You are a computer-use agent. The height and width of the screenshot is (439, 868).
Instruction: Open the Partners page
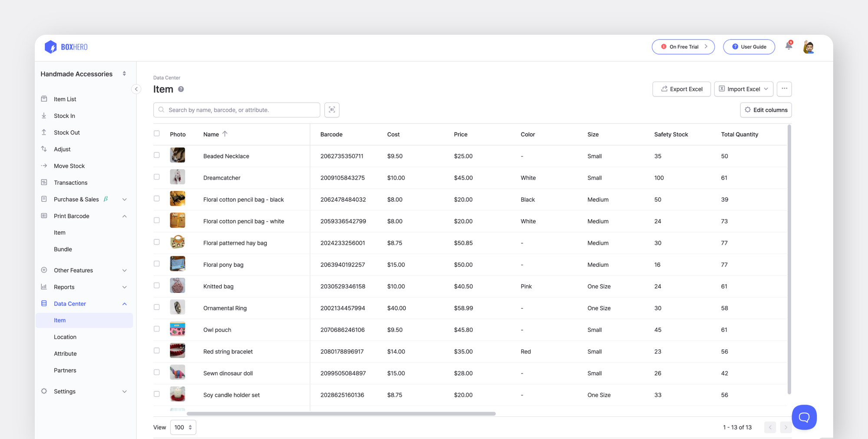coord(65,370)
